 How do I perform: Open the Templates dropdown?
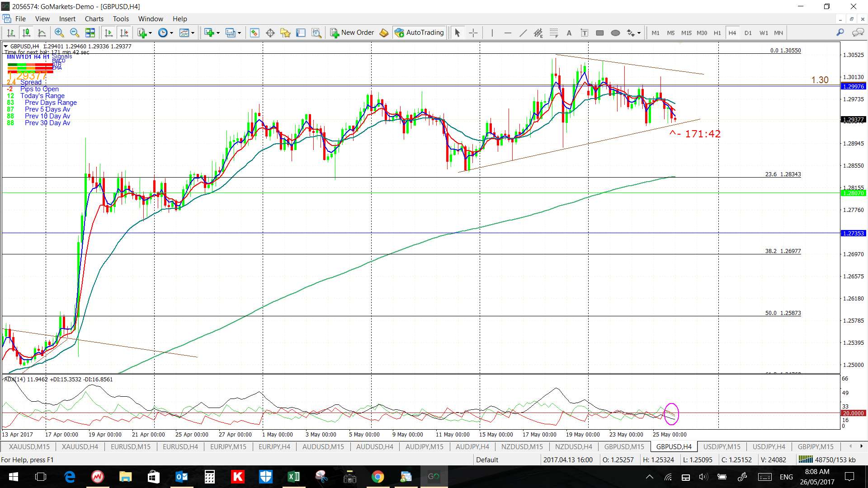tap(187, 33)
